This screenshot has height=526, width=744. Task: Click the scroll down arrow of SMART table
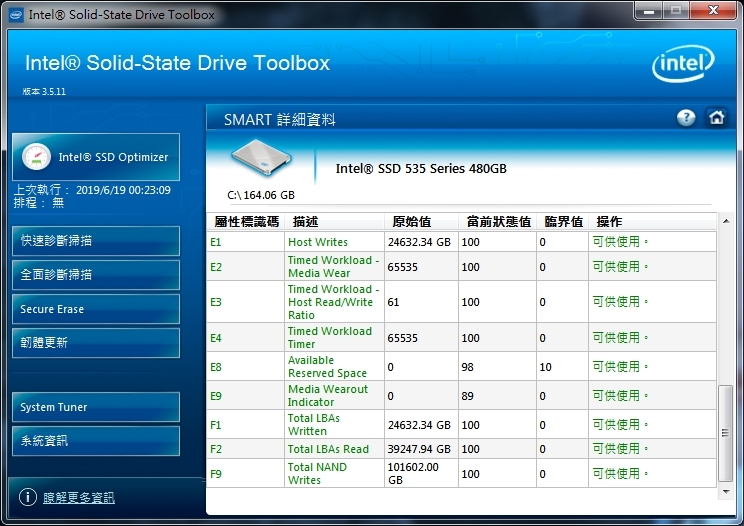pyautogui.click(x=725, y=492)
